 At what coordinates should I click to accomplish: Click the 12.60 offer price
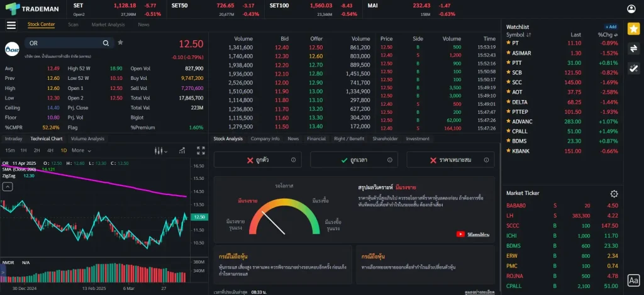pyautogui.click(x=316, y=56)
